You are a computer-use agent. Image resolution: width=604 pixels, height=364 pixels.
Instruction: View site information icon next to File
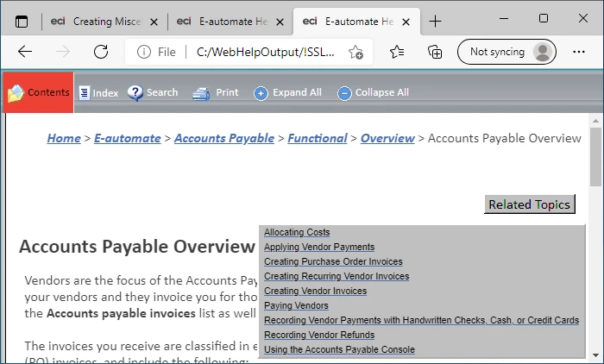click(144, 52)
